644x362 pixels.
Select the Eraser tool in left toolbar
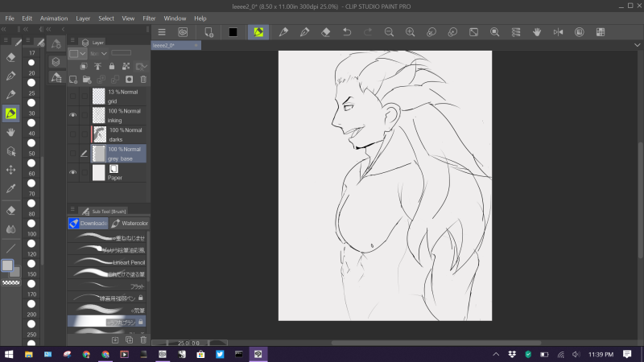point(11,58)
